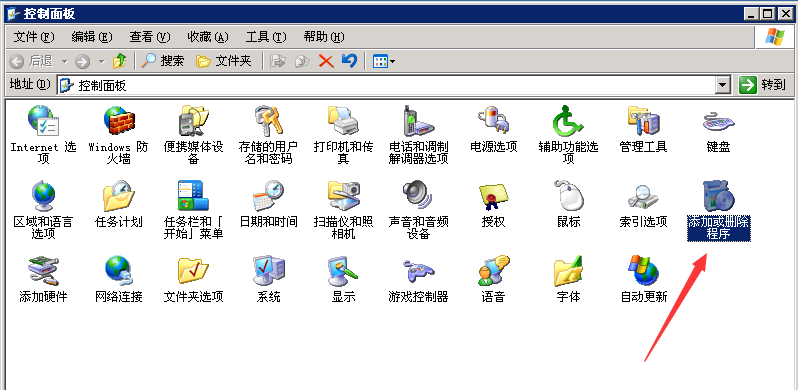Click the Move To toolbar icon
The height and width of the screenshot is (390, 798).
(277, 62)
